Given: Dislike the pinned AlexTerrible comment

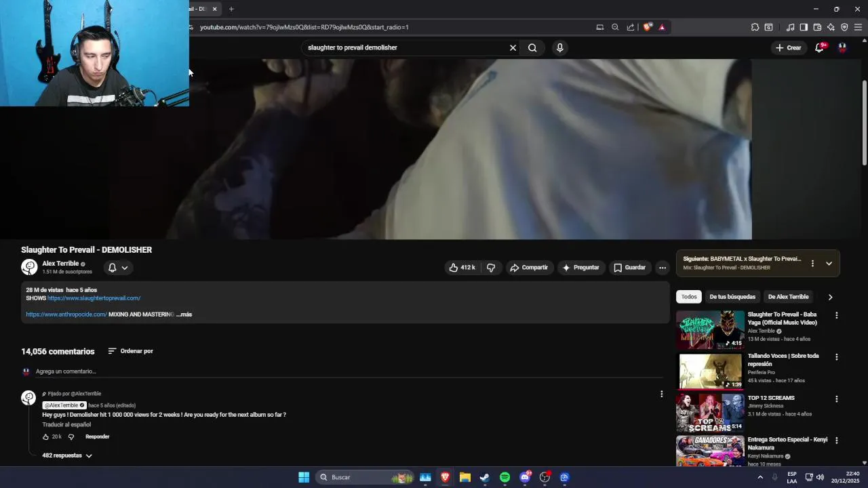Looking at the screenshot, I should pyautogui.click(x=71, y=437).
